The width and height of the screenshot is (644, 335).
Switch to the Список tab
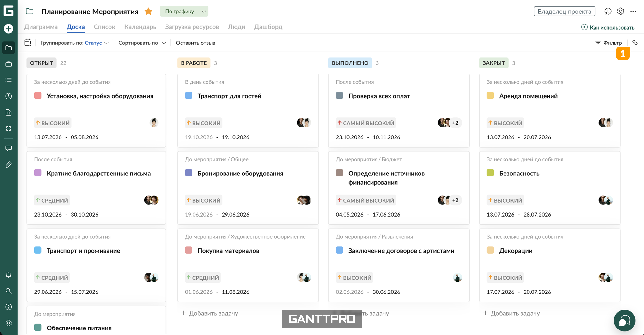pyautogui.click(x=104, y=27)
